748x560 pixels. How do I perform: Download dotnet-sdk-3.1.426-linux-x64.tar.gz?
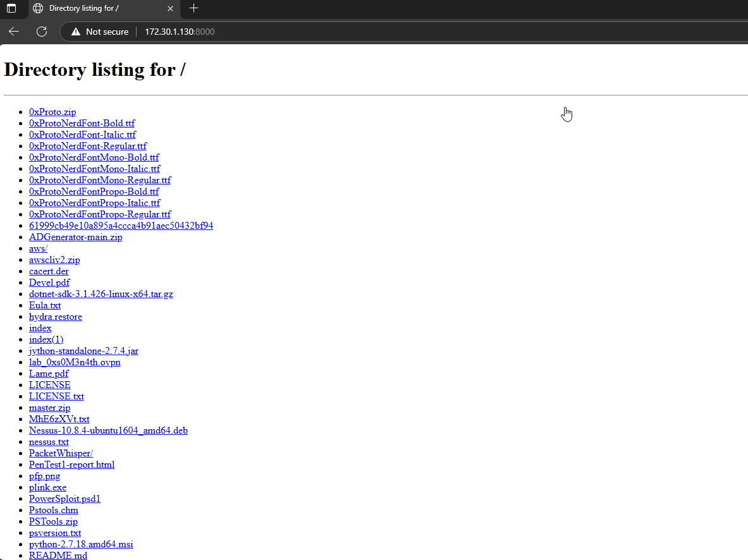101,295
